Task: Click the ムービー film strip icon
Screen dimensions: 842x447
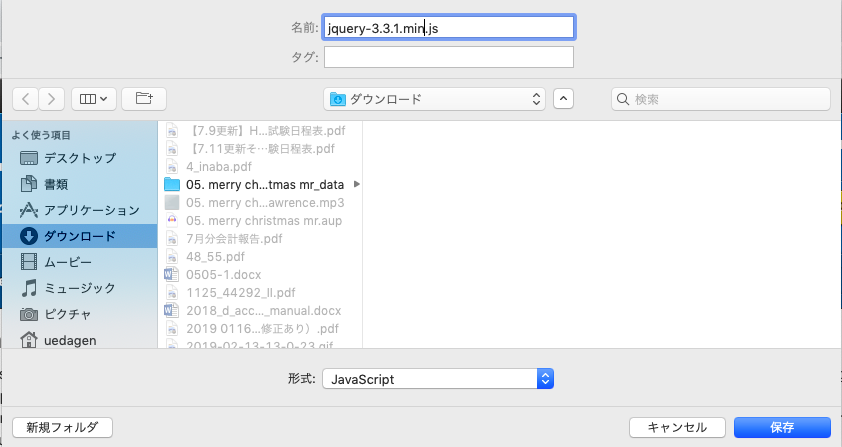Action: point(28,262)
